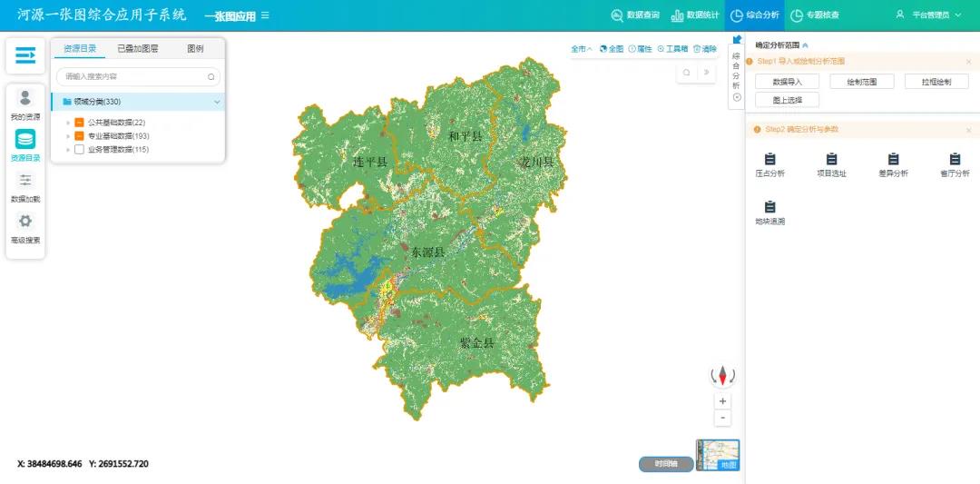Image resolution: width=980 pixels, height=484 pixels.
Task: Select the 项目选址 tool icon
Action: click(831, 161)
